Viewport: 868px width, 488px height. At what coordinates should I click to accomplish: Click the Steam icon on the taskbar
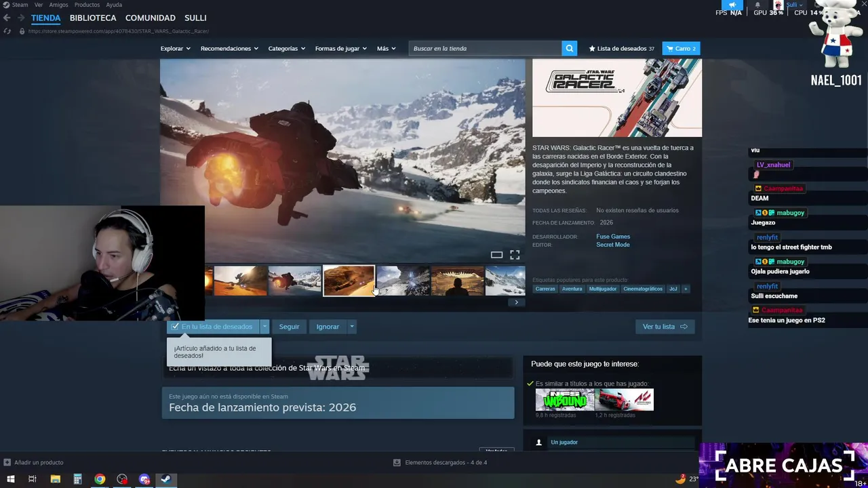(165, 479)
